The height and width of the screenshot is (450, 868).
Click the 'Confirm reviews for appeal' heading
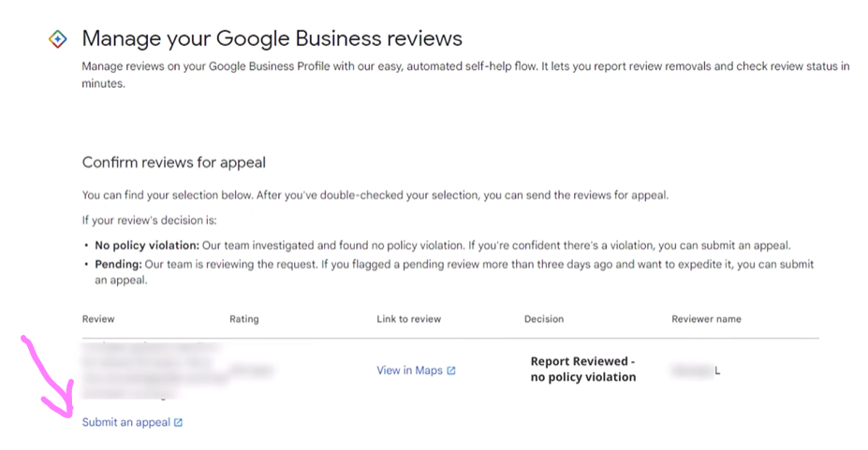174,163
